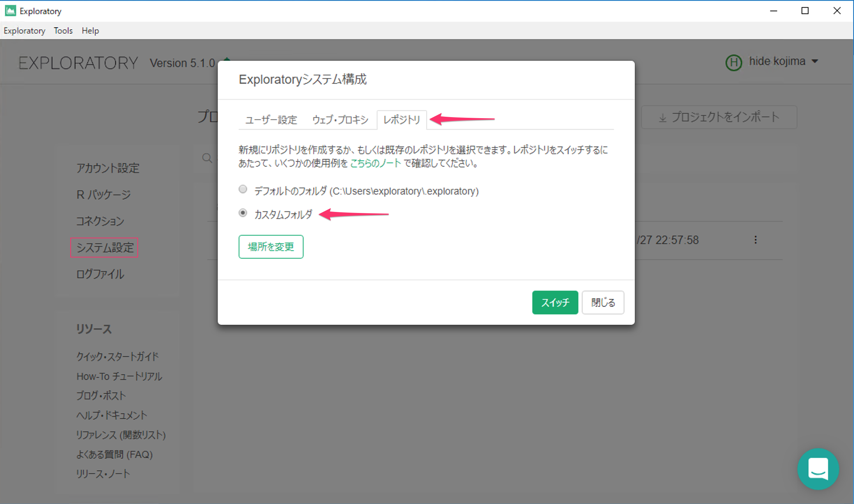The image size is (854, 504).
Task: Switch to the ユーザー設定 tab
Action: click(271, 120)
